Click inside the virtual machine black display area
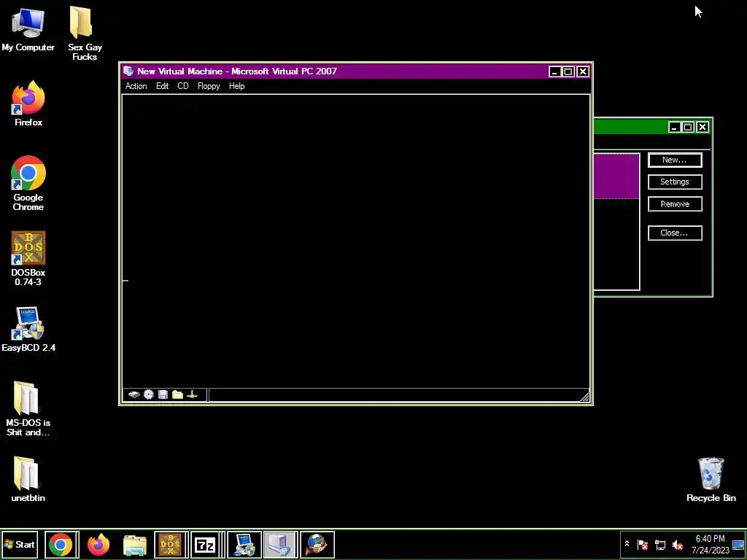The width and height of the screenshot is (747, 560). (x=356, y=241)
